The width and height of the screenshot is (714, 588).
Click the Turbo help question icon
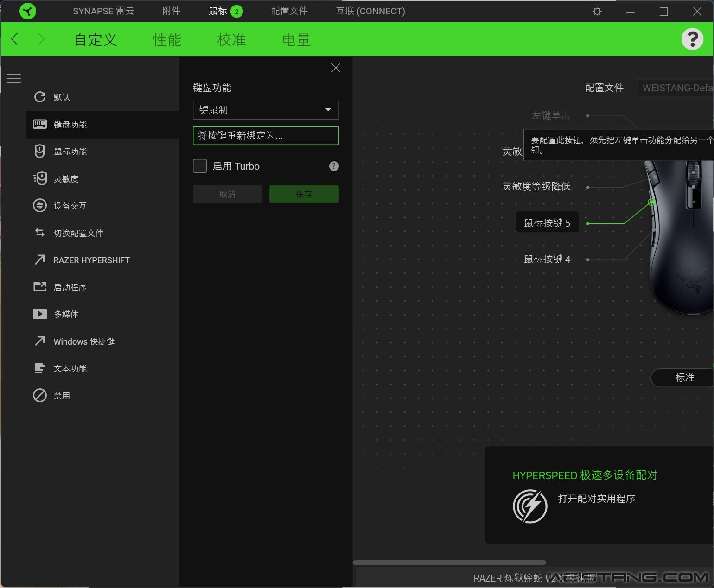point(334,166)
